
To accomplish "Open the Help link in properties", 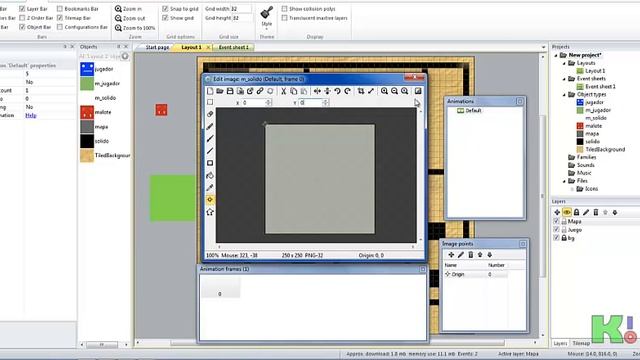I will pos(31,116).
